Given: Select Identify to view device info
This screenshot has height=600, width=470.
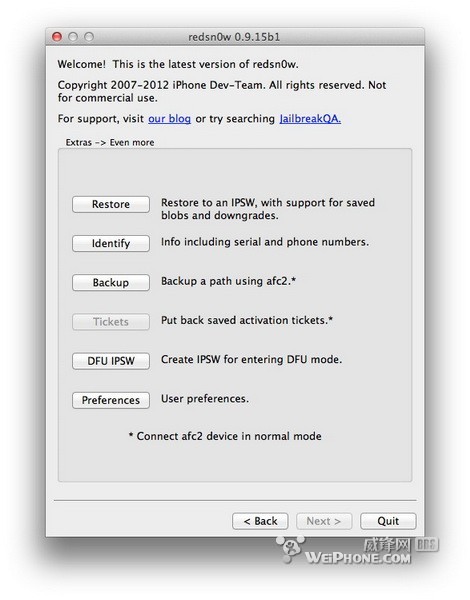Looking at the screenshot, I should (x=111, y=243).
